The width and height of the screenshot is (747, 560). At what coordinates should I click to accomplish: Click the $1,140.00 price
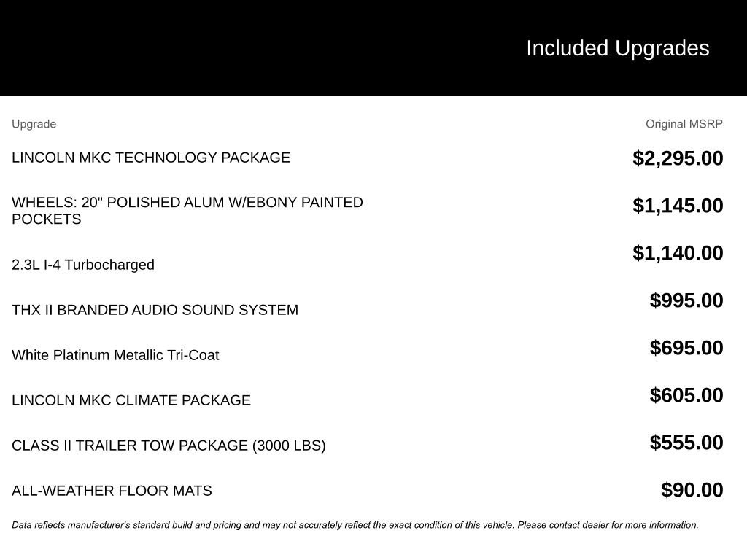pos(678,253)
